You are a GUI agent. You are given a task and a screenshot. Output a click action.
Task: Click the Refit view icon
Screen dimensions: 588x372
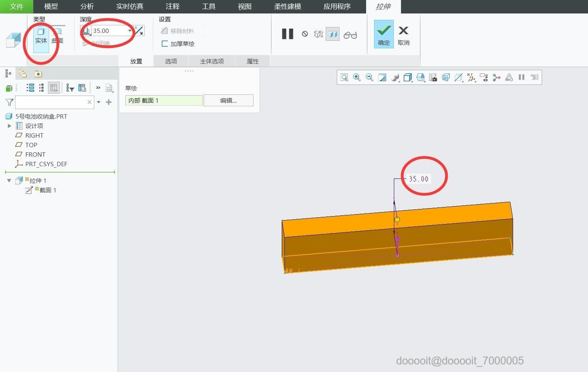tap(344, 77)
